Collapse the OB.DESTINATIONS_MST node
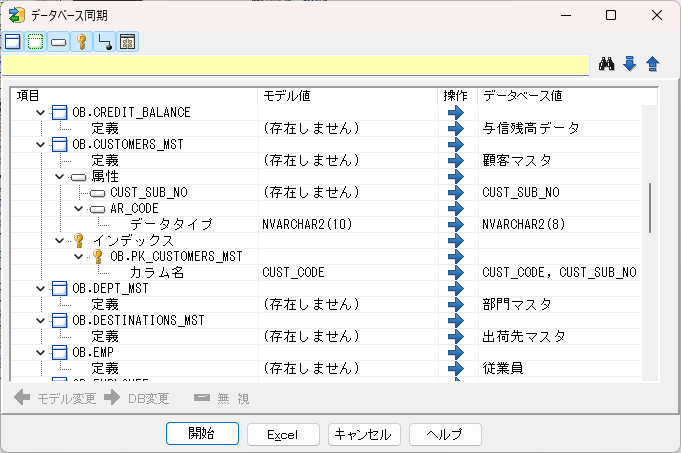This screenshot has width=681, height=453. coord(40,321)
